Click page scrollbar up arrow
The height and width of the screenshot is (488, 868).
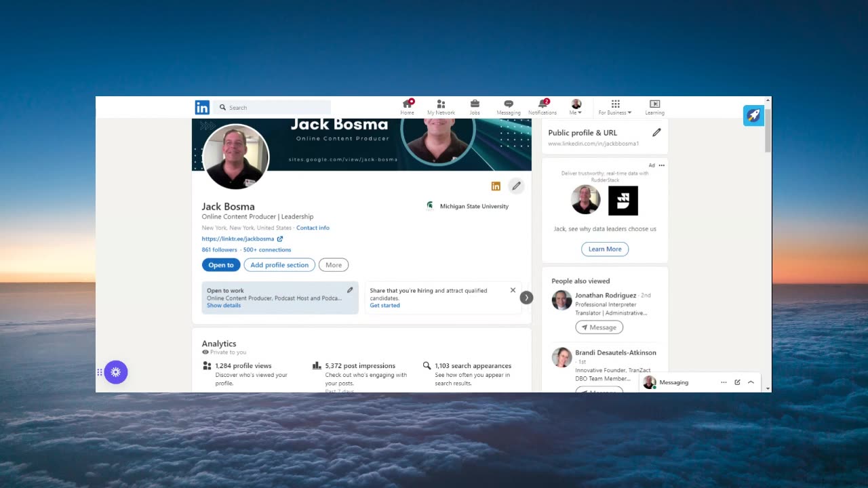point(768,100)
